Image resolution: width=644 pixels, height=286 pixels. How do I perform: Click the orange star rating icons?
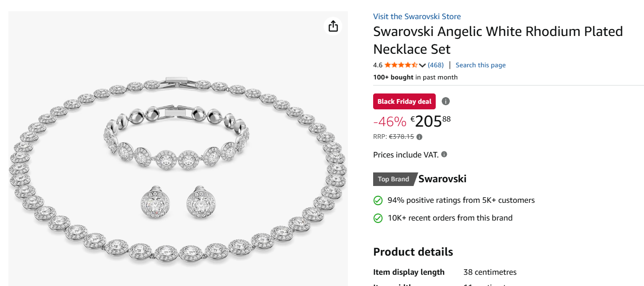click(401, 65)
